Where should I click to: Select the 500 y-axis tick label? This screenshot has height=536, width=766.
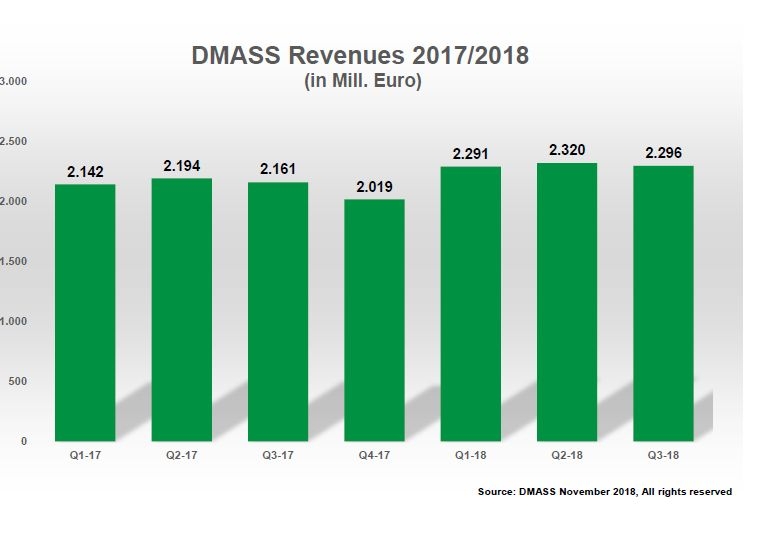pyautogui.click(x=19, y=381)
